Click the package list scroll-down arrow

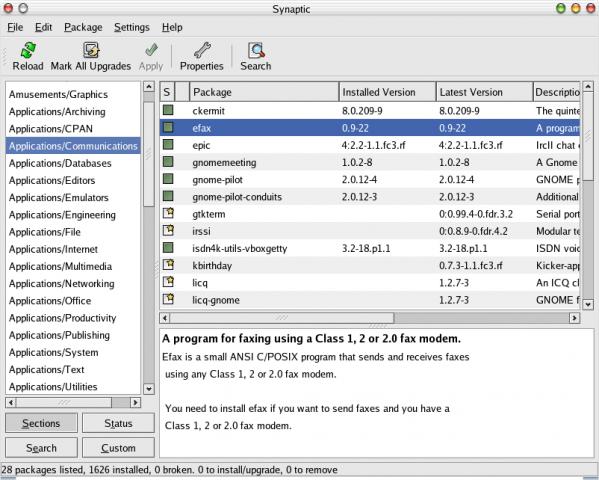pos(588,304)
